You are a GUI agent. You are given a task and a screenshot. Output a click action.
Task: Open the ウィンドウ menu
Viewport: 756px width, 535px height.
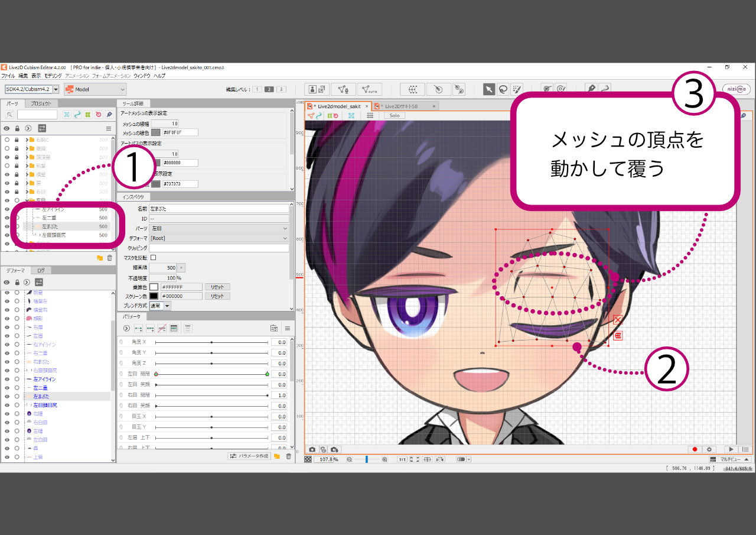[142, 76]
